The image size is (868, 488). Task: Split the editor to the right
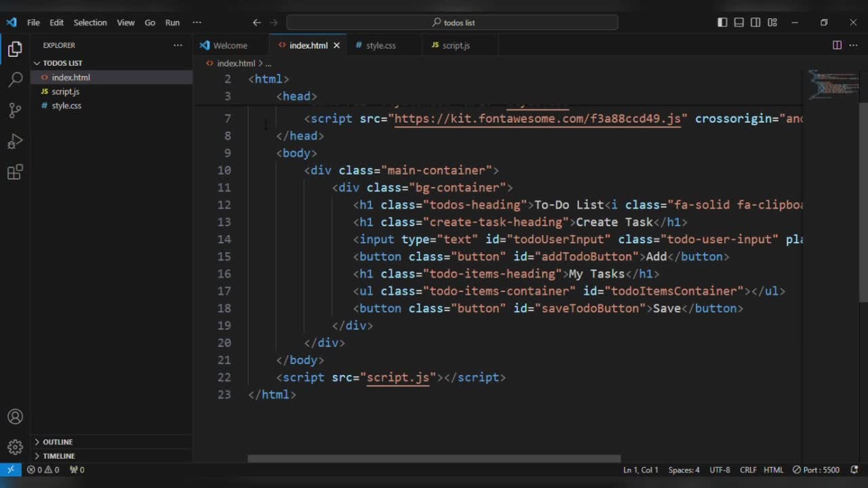tap(837, 45)
